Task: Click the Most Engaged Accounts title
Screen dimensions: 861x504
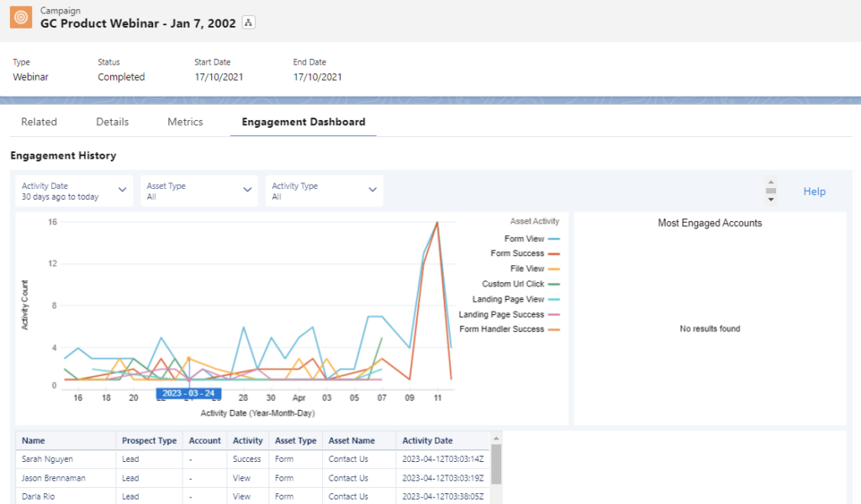Action: tap(710, 223)
